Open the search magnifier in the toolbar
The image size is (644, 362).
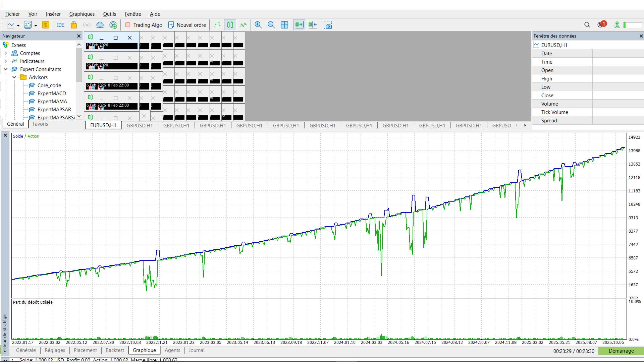click(x=587, y=25)
